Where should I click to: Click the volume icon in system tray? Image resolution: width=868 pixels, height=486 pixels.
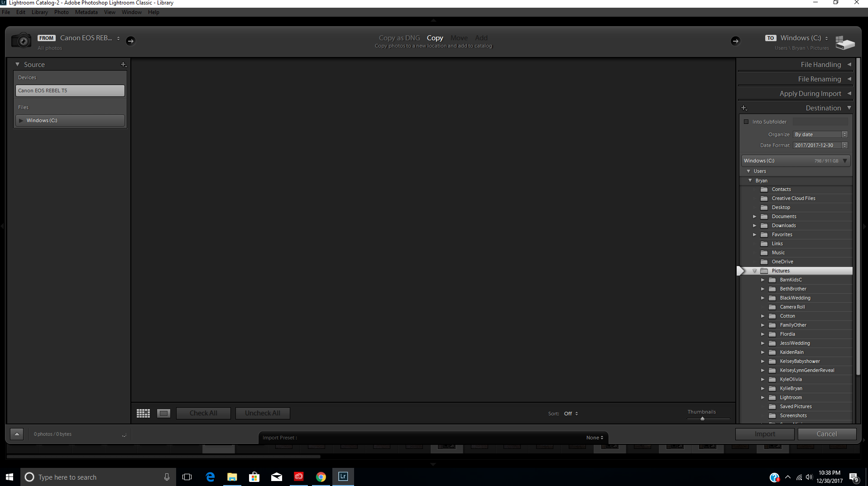(x=809, y=477)
